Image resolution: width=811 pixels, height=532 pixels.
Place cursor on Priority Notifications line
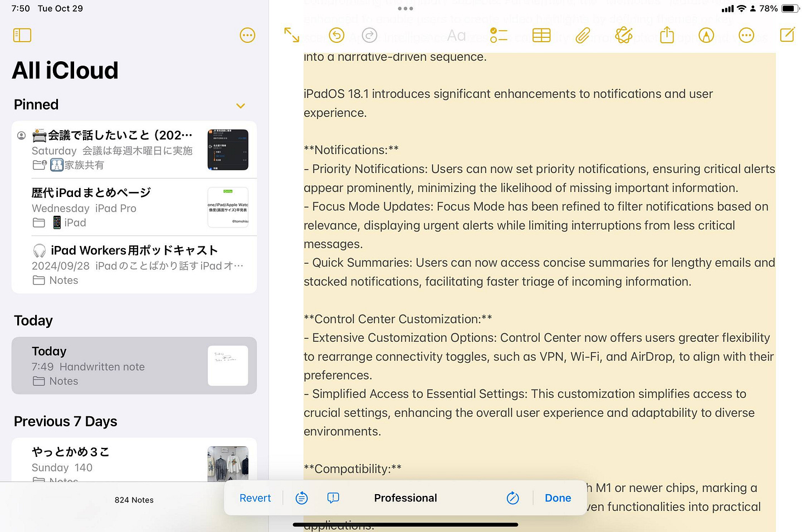(x=539, y=169)
